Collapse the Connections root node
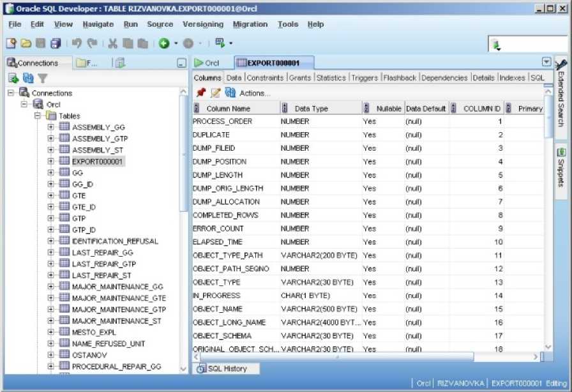 coord(11,93)
